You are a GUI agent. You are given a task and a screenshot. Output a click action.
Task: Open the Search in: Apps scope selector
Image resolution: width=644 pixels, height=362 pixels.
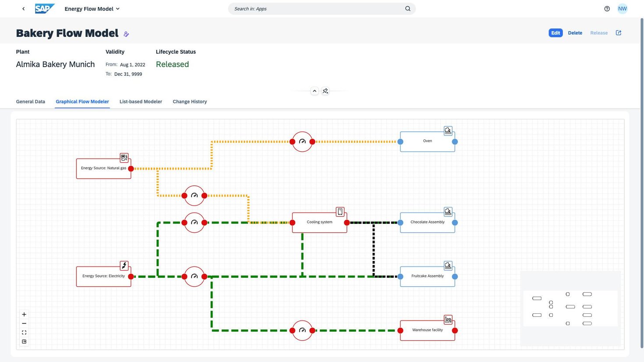[x=251, y=8]
